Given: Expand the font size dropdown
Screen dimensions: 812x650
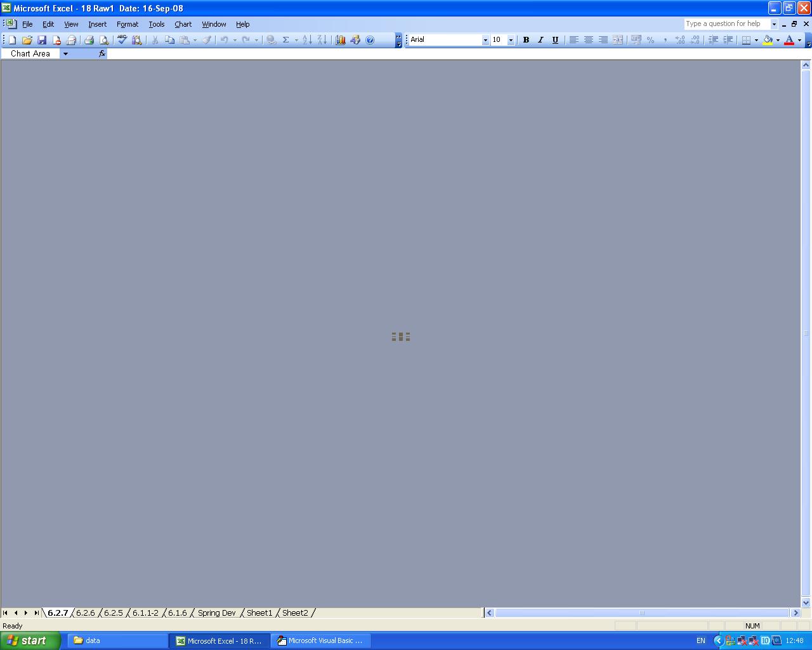Looking at the screenshot, I should pos(511,40).
